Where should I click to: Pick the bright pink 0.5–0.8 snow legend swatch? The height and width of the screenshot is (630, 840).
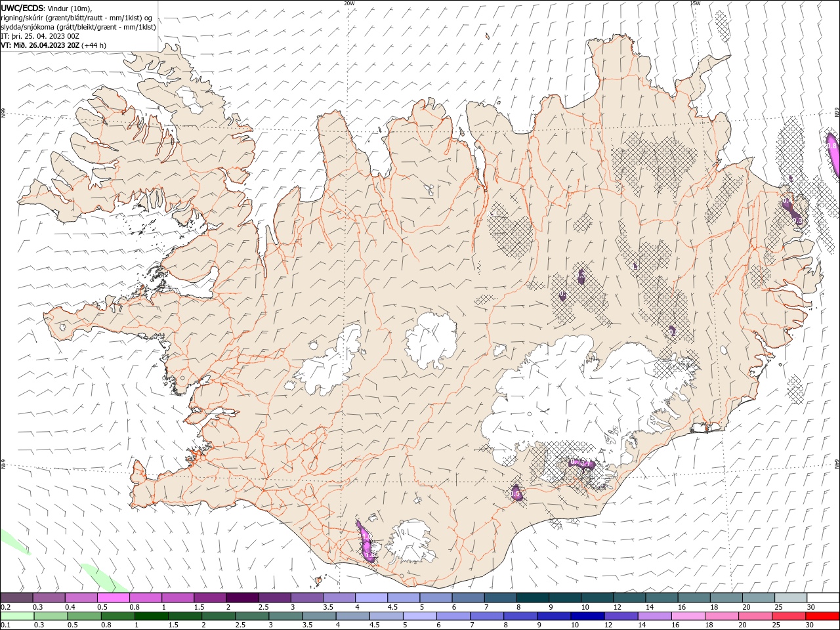(114, 598)
